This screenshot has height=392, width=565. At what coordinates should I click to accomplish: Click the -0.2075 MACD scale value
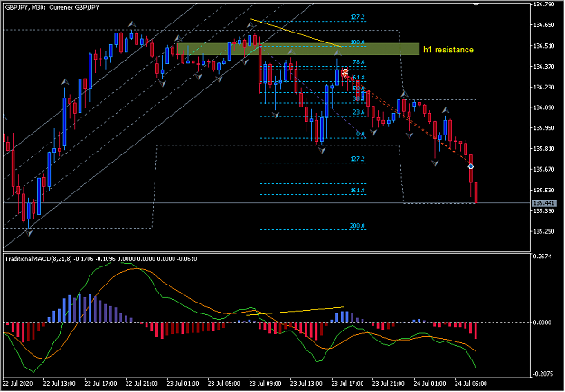point(542,374)
